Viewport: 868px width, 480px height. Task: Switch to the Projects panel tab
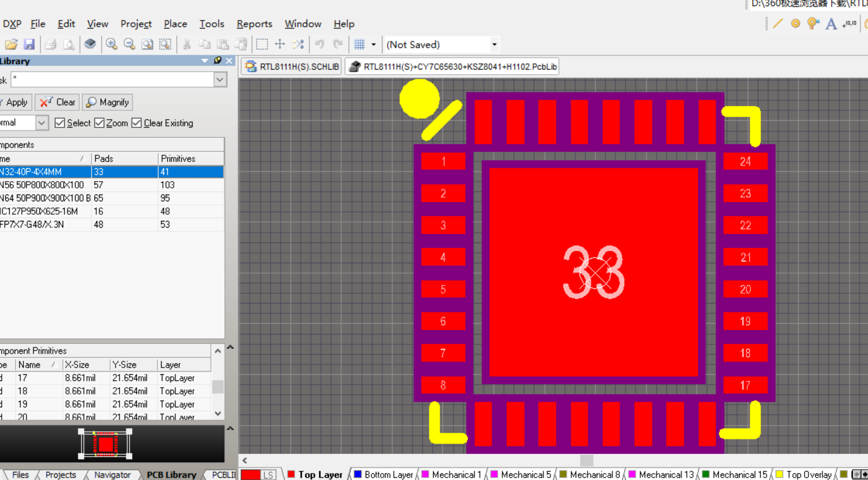pos(60,474)
